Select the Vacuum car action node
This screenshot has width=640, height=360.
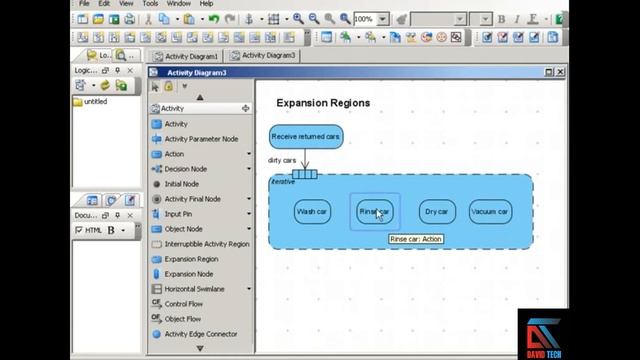click(490, 211)
